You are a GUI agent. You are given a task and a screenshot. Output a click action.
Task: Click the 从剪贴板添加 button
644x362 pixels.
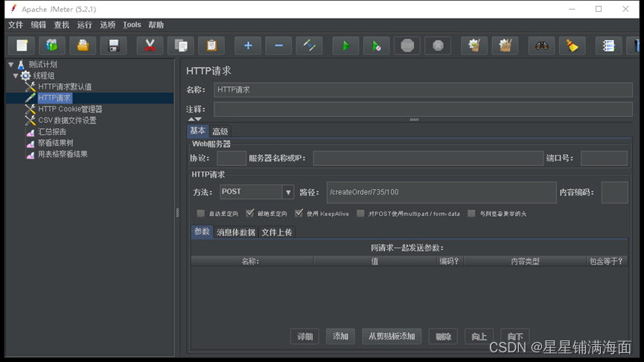[x=392, y=337]
